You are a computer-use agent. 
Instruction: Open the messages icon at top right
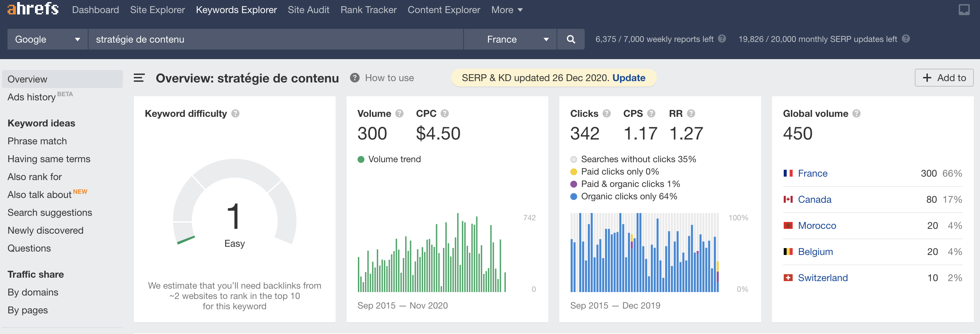[964, 10]
